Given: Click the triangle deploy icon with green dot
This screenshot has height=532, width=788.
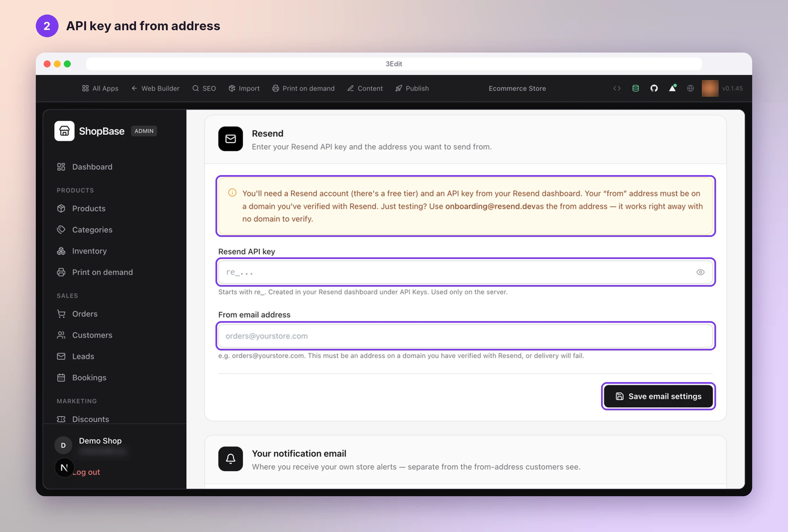Looking at the screenshot, I should coord(672,88).
